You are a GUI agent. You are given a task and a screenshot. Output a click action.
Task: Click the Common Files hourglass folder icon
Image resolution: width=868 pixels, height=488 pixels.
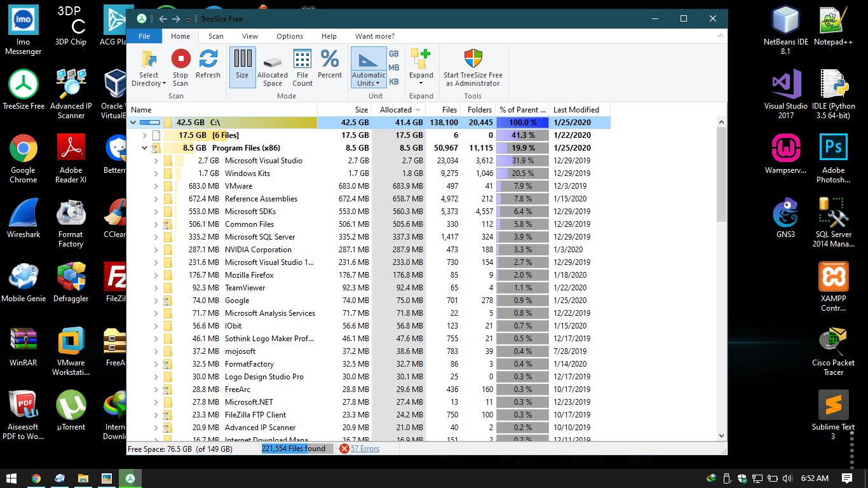pos(167,224)
